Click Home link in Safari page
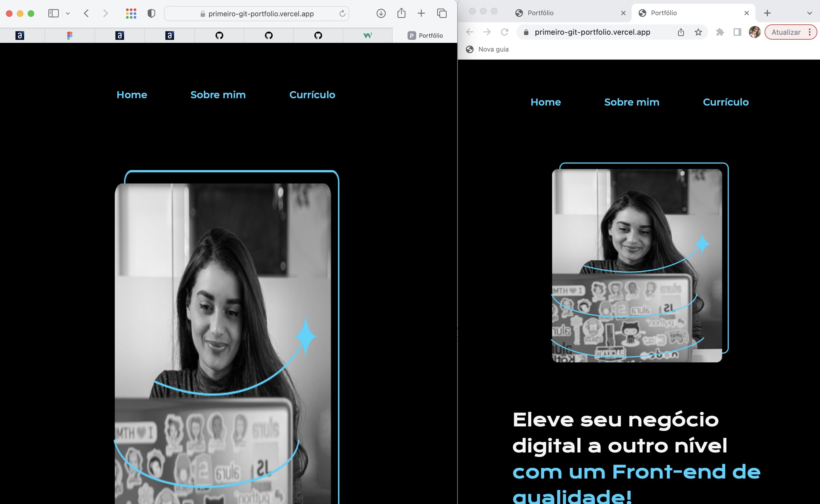 coord(132,95)
